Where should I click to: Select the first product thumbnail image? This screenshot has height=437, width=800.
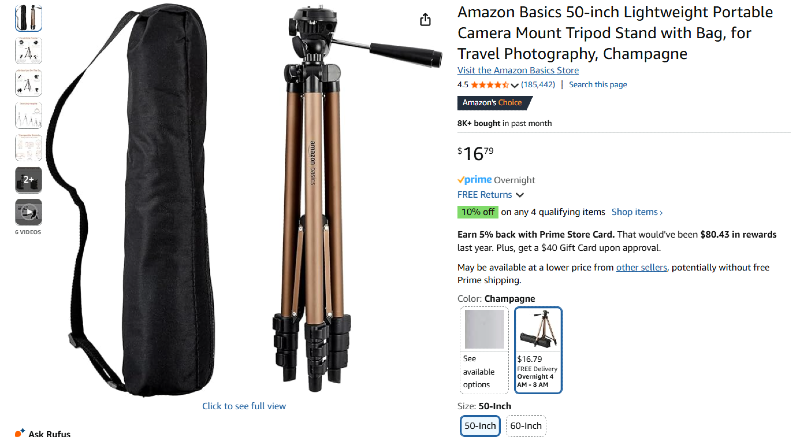[28, 17]
